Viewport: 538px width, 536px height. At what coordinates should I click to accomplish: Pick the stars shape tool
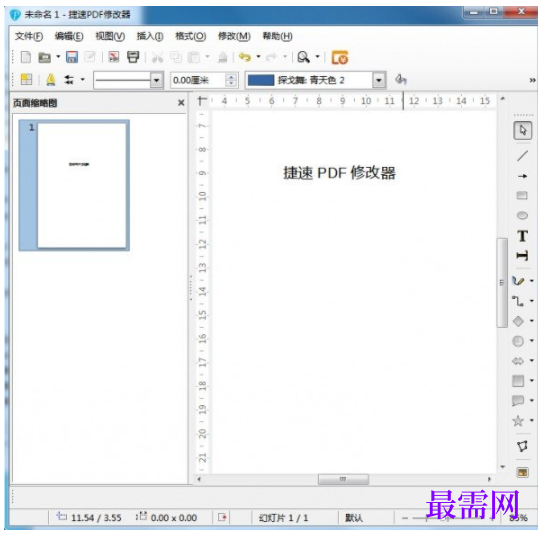(518, 420)
